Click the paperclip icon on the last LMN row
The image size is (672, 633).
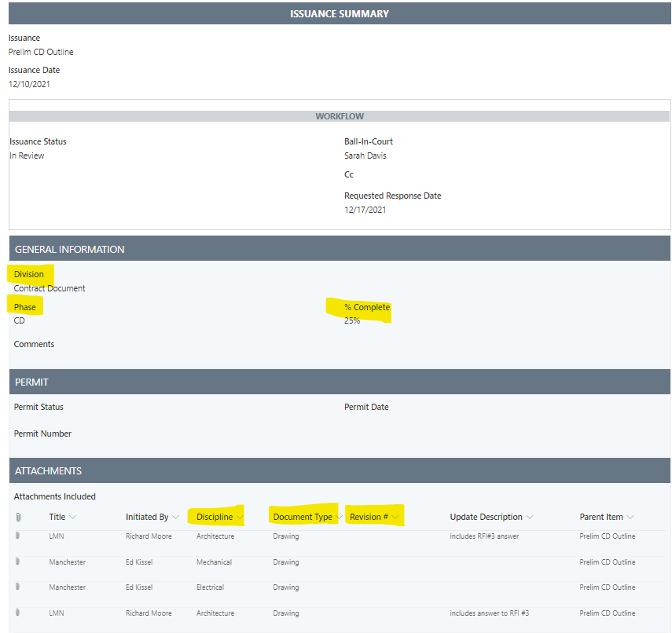coord(17,613)
